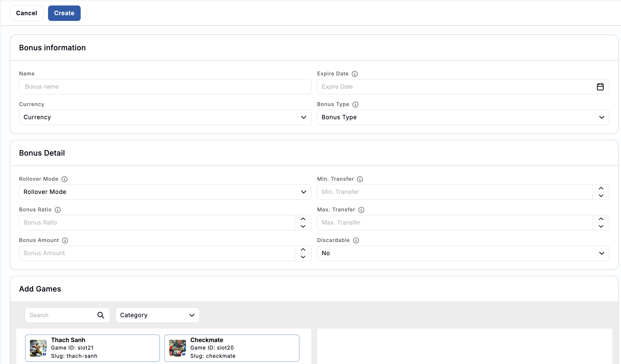Click the search magnifier in Add Games

coord(101,315)
